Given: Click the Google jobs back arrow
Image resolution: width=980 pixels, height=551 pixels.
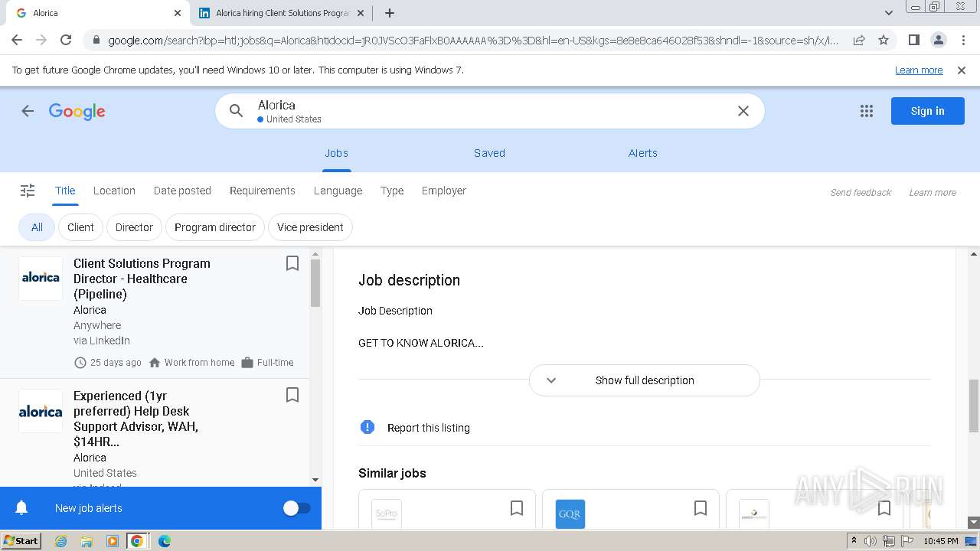Looking at the screenshot, I should tap(28, 111).
